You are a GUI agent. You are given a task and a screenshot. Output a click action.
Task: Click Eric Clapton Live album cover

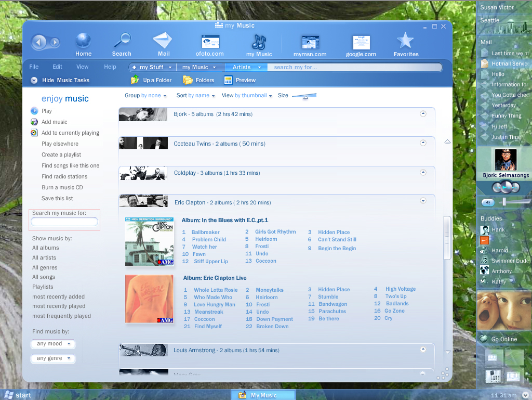[149, 299]
